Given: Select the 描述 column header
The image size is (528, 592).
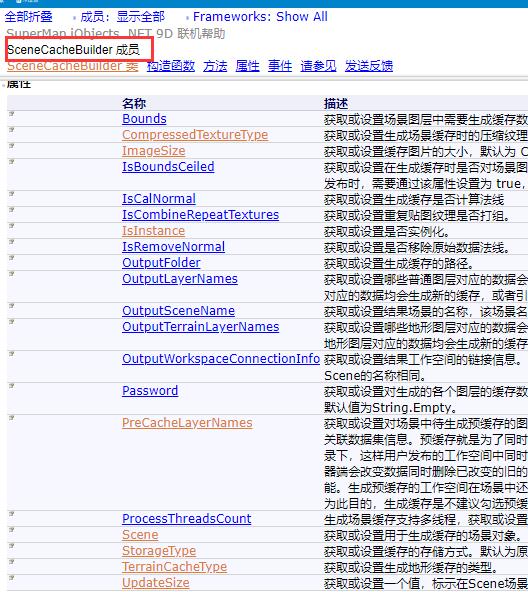Looking at the screenshot, I should (x=336, y=103).
